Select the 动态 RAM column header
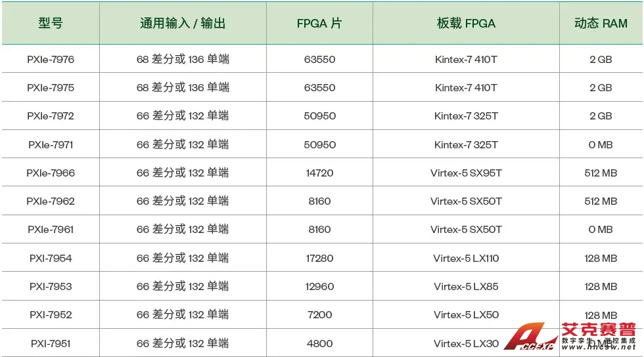Viewport: 644px width, 357px height. coord(601,24)
